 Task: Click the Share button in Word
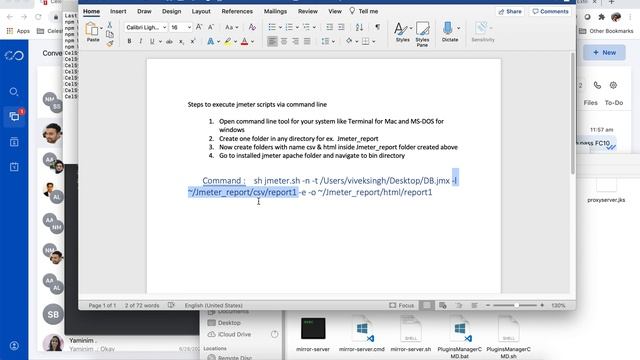pos(510,11)
